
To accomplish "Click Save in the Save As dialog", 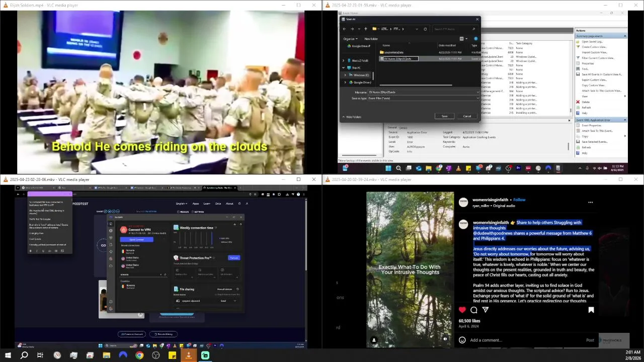I will pyautogui.click(x=444, y=116).
